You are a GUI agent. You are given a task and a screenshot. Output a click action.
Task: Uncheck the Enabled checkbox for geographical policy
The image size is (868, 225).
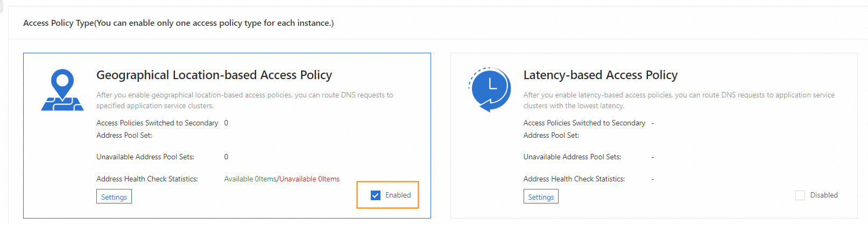point(376,195)
